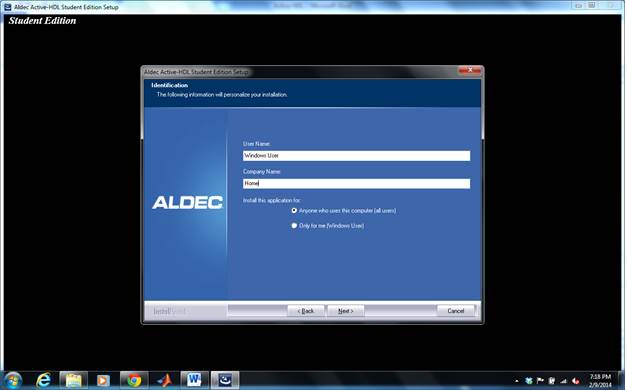Open the Windows Start menu
The height and width of the screenshot is (390, 625).
click(x=12, y=380)
